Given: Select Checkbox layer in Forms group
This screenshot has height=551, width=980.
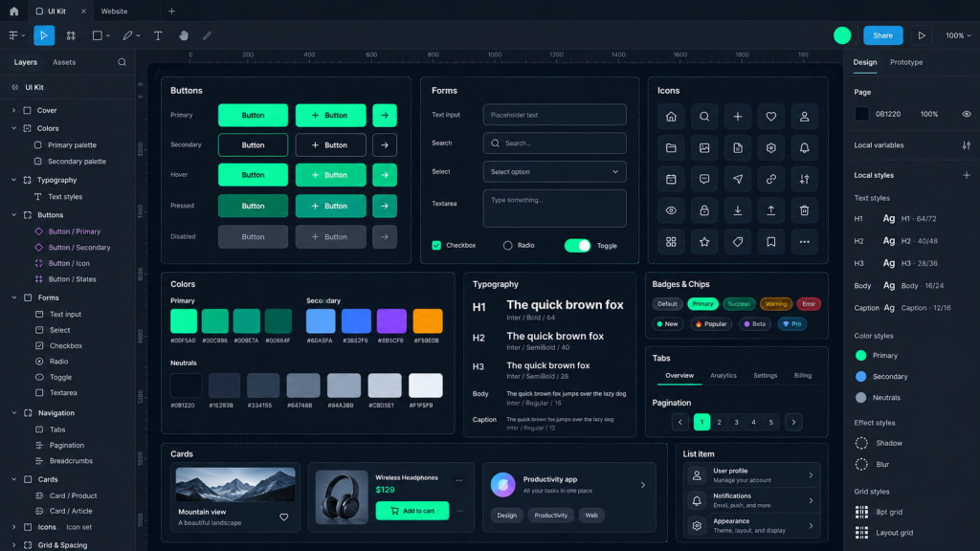Looking at the screenshot, I should [66, 345].
